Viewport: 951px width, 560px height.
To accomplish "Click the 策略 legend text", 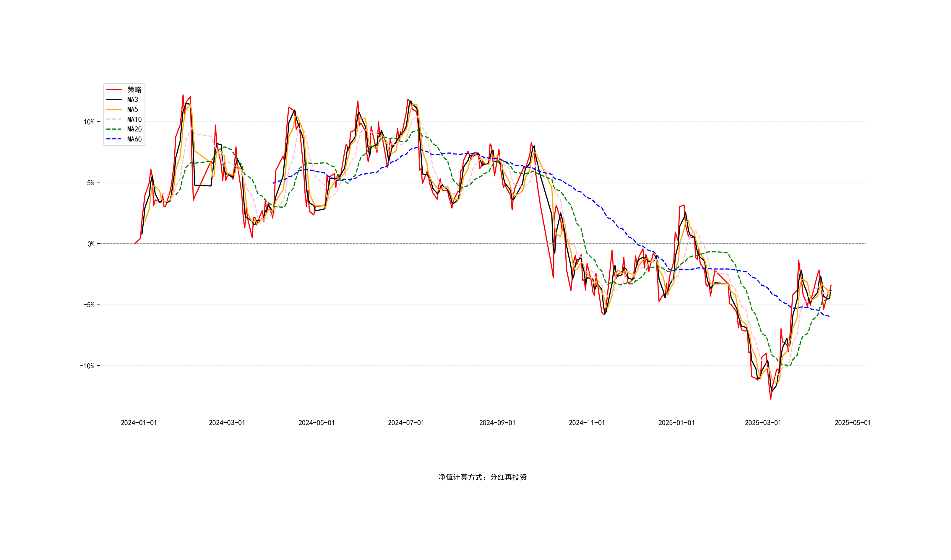I will pos(134,89).
